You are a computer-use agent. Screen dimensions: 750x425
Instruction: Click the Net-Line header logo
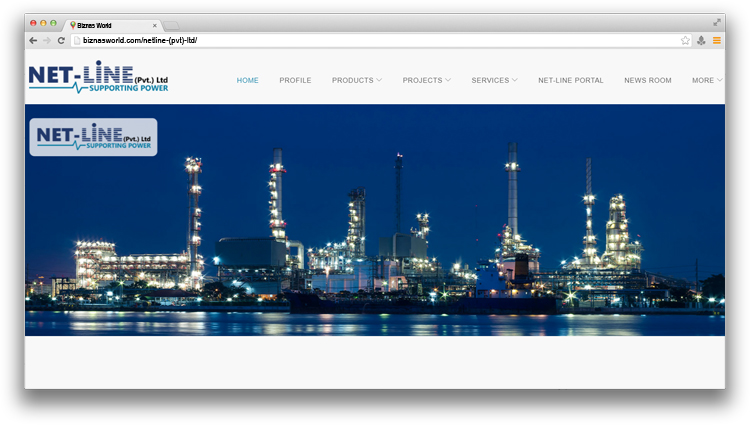click(98, 77)
